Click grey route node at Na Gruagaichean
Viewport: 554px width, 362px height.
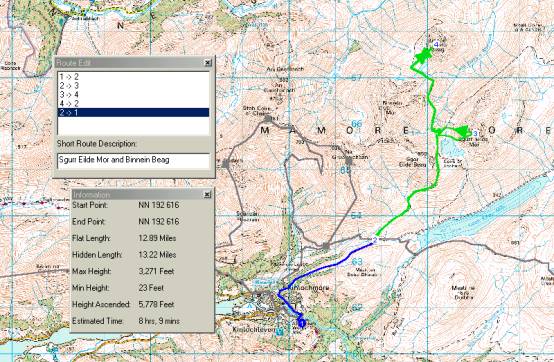click(348, 161)
